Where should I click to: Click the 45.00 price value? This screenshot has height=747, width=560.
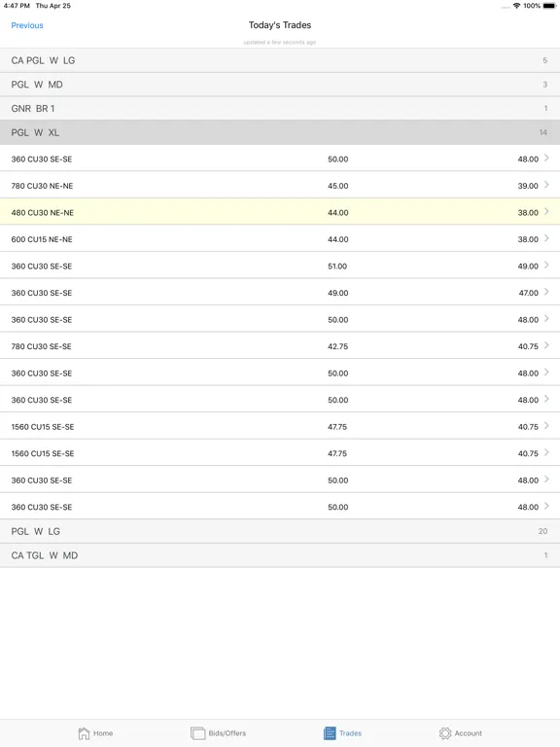pos(337,186)
